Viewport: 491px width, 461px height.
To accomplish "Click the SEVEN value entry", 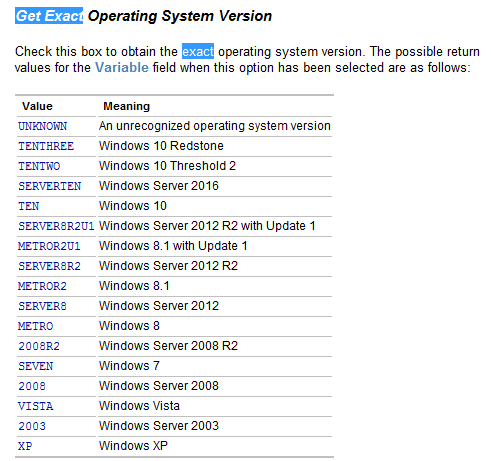I will point(36,366).
